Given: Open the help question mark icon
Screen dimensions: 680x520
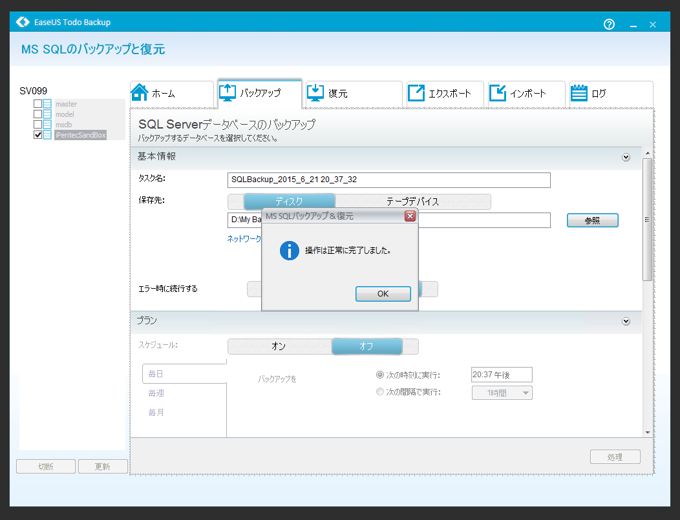Looking at the screenshot, I should click(x=609, y=24).
